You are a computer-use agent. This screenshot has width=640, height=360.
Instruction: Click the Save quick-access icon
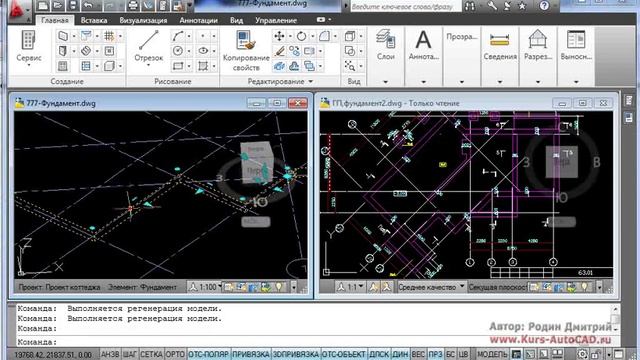tap(73, 5)
